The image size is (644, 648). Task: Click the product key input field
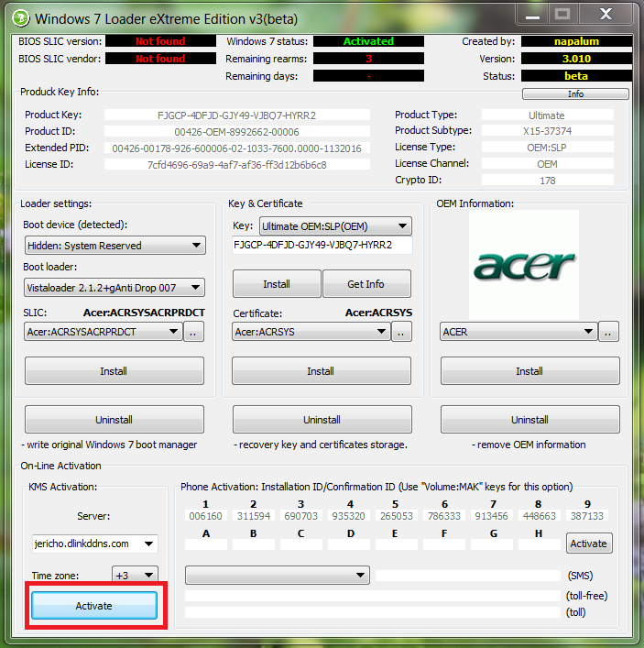[322, 245]
